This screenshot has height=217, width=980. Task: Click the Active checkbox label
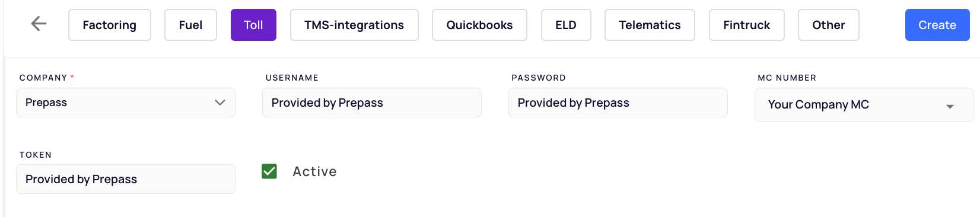click(x=314, y=171)
